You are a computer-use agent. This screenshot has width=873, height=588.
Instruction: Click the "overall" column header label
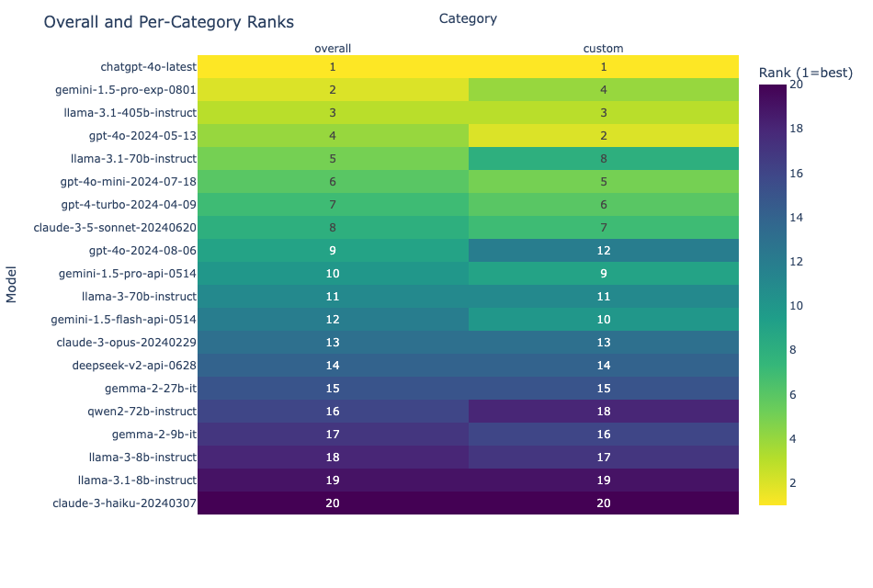tap(333, 48)
